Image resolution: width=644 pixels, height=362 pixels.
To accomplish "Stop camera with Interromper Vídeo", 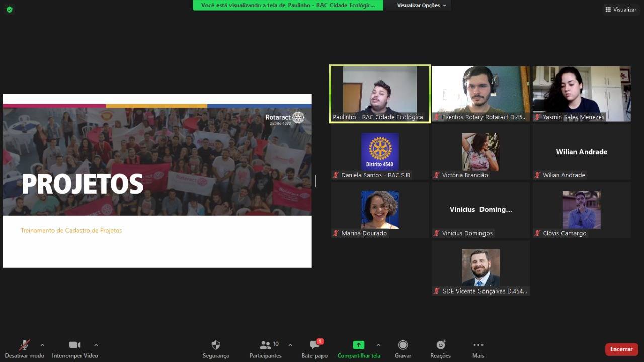I will [74, 349].
